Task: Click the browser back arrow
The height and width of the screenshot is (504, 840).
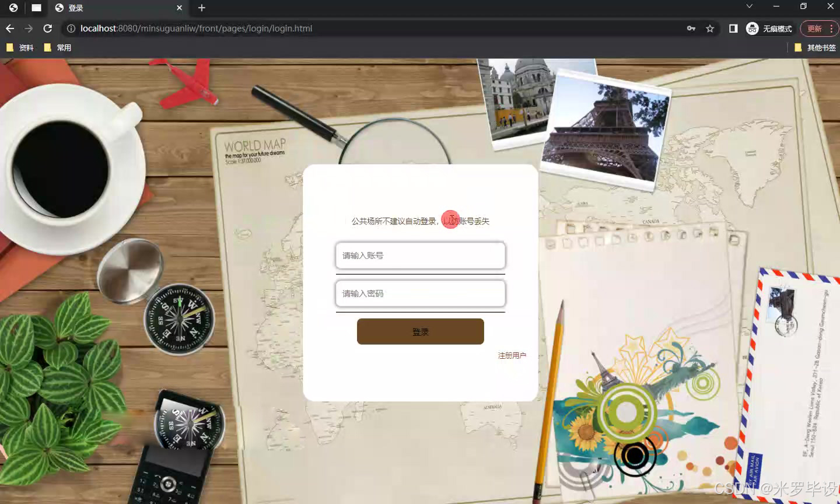Action: pos(10,29)
